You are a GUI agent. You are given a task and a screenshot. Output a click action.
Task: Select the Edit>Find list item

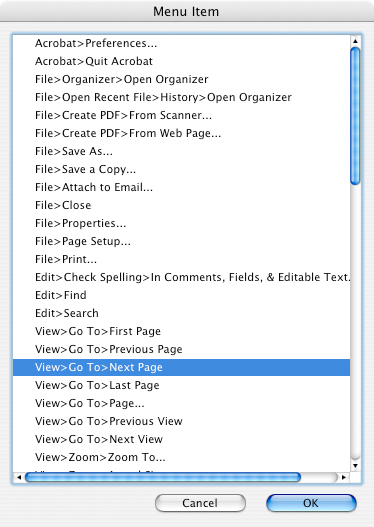[181, 295]
